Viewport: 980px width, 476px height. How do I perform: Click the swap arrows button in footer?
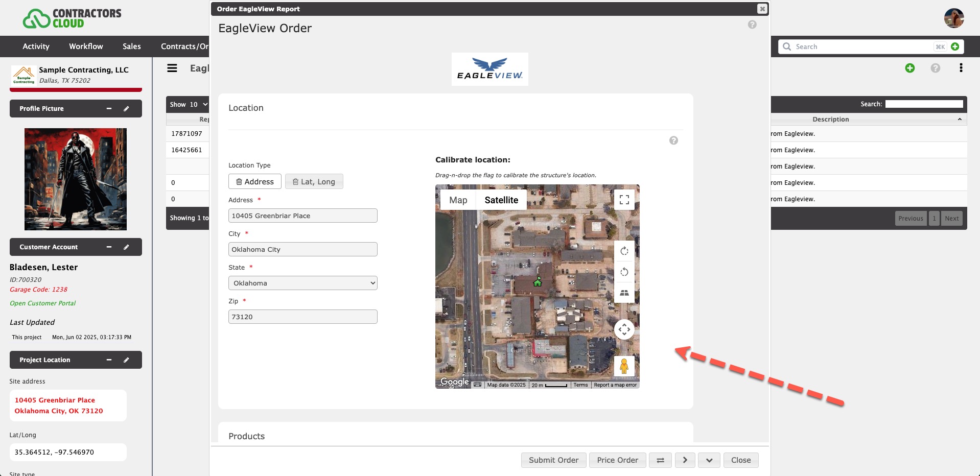(x=660, y=460)
